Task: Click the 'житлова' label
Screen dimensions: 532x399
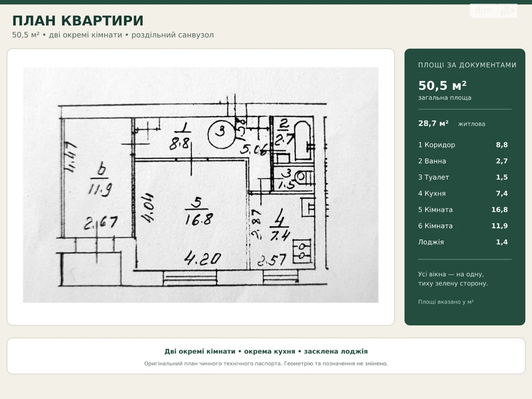Action: coord(472,124)
